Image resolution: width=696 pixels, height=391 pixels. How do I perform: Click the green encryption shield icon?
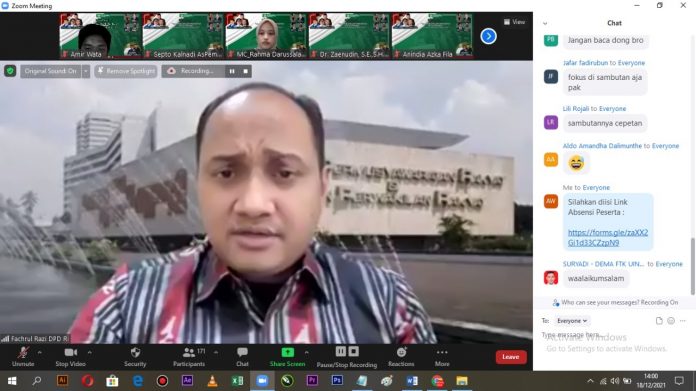click(10, 71)
